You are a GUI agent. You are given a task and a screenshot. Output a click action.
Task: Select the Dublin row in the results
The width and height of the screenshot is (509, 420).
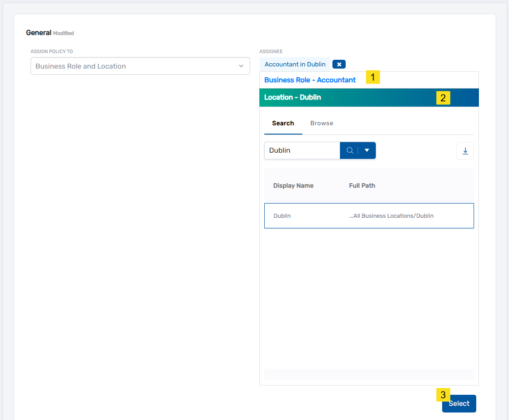click(369, 216)
